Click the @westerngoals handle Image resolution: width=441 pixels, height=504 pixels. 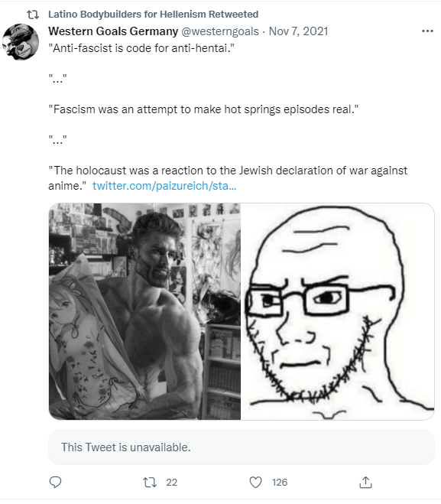(220, 31)
